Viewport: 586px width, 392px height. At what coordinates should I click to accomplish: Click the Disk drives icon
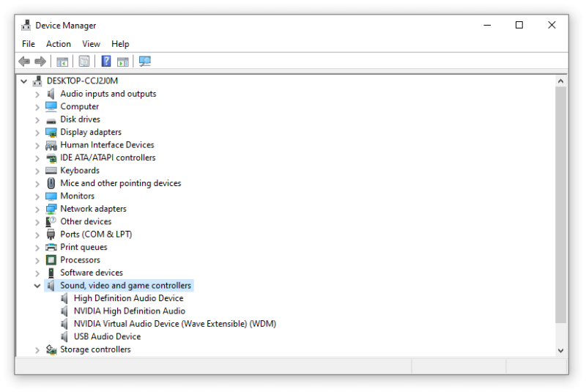click(x=51, y=120)
